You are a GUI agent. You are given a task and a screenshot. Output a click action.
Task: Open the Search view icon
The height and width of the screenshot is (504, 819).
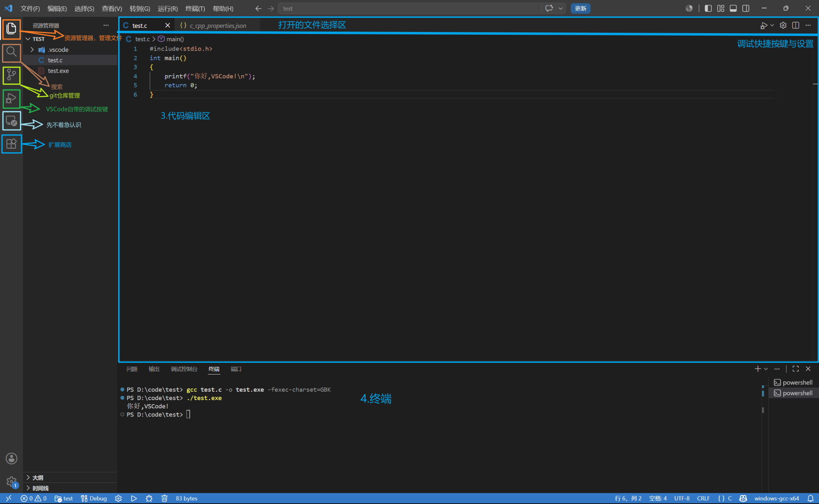pos(11,52)
